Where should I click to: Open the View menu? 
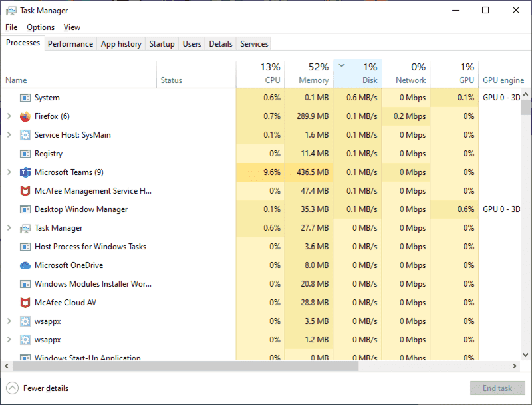[x=72, y=27]
